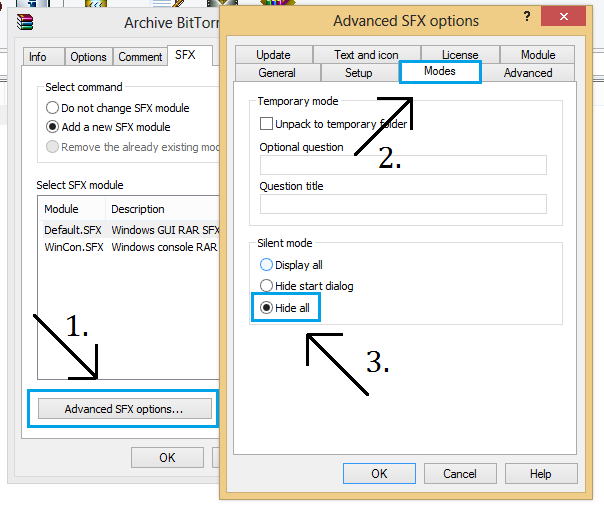Switch to the Advanced tab
This screenshot has height=507, width=604.
528,73
